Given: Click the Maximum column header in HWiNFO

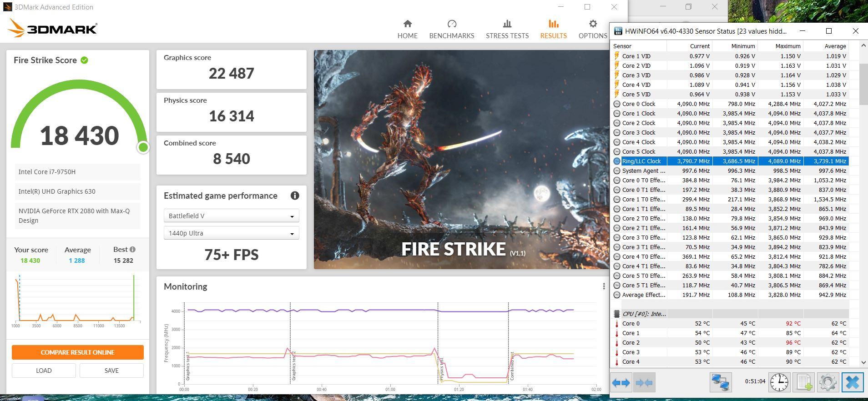Looking at the screenshot, I should (x=780, y=46).
